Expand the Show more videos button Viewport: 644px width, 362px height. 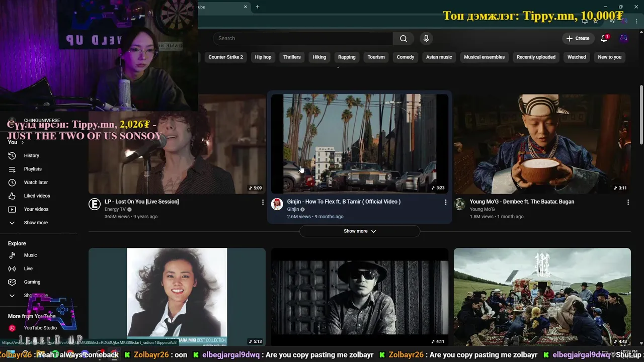tap(360, 231)
